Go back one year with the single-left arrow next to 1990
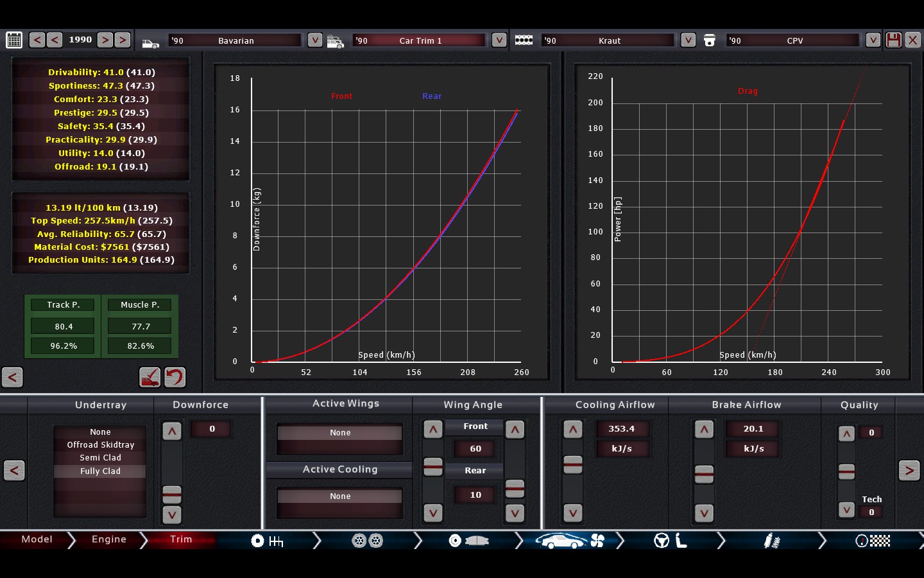The height and width of the screenshot is (578, 924). click(x=55, y=40)
